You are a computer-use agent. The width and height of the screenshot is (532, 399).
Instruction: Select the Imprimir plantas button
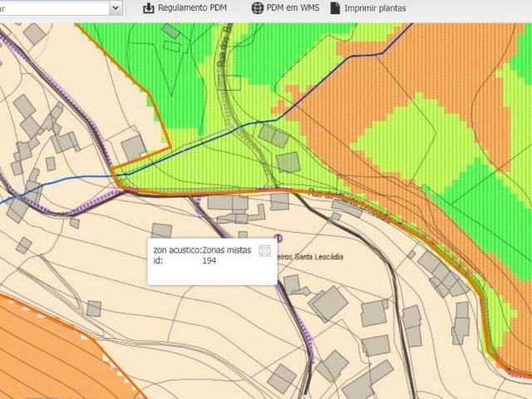(x=374, y=8)
